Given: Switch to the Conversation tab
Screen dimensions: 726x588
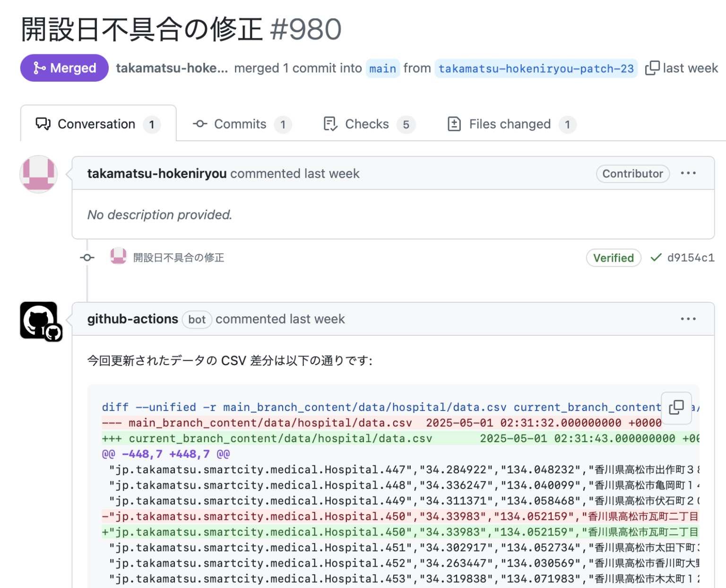Looking at the screenshot, I should pos(96,124).
